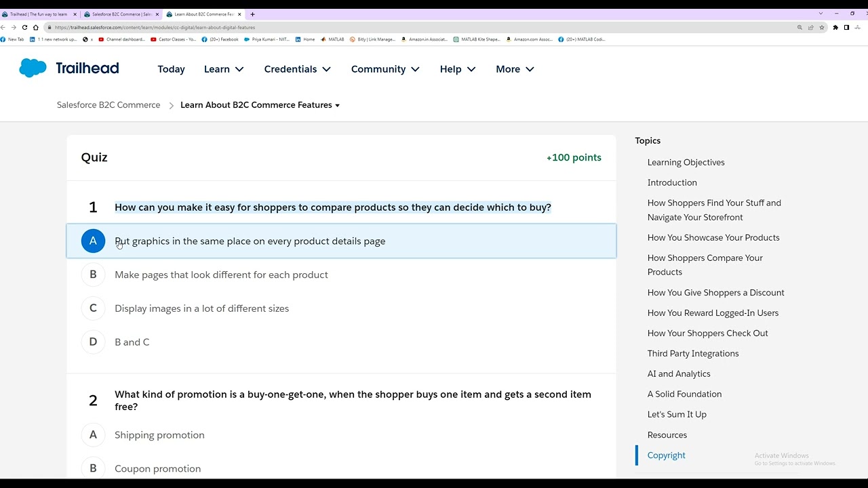Select answer A for question 1
The image size is (868, 488).
pyautogui.click(x=341, y=241)
